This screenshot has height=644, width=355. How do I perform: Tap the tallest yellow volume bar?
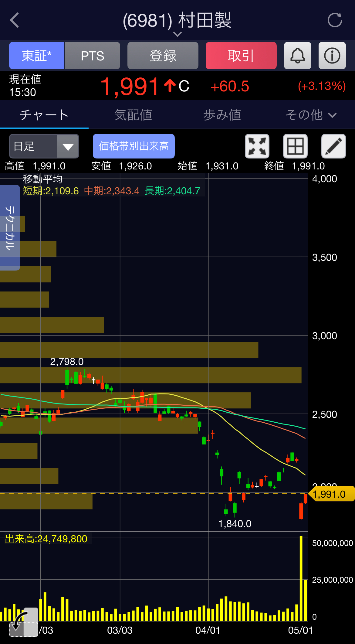[x=301, y=578]
